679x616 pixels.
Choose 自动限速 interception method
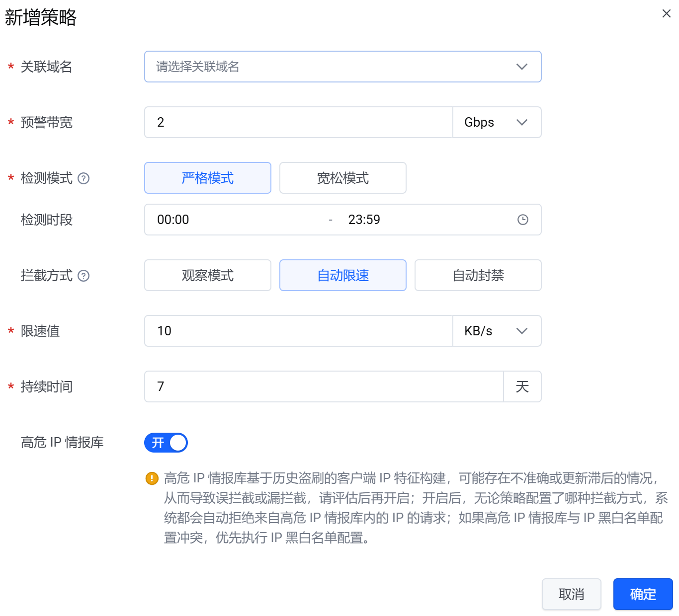[x=343, y=275]
